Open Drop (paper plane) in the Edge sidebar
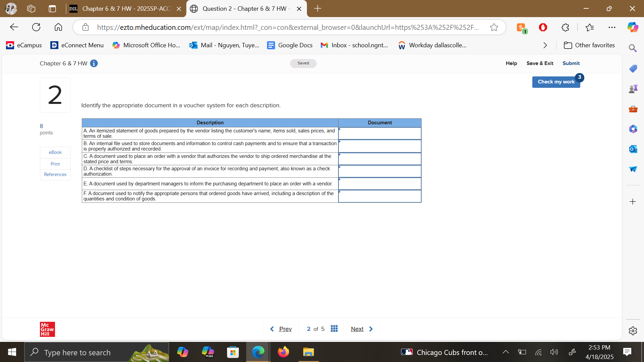 [x=633, y=169]
